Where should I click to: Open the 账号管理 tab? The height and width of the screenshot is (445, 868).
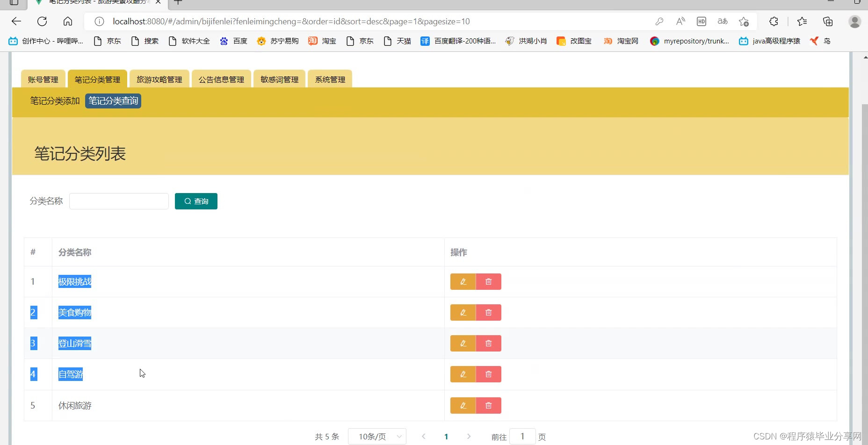point(43,79)
